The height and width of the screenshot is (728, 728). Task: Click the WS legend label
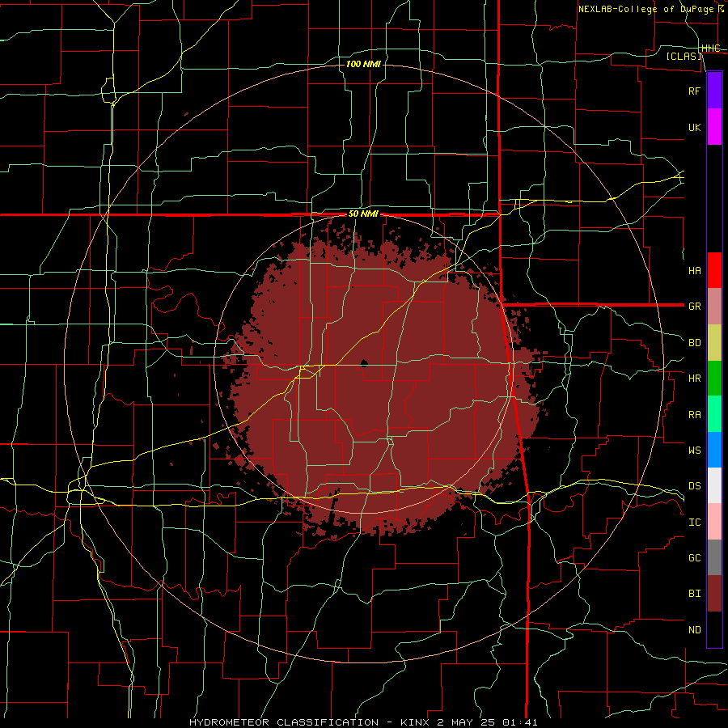[694, 450]
